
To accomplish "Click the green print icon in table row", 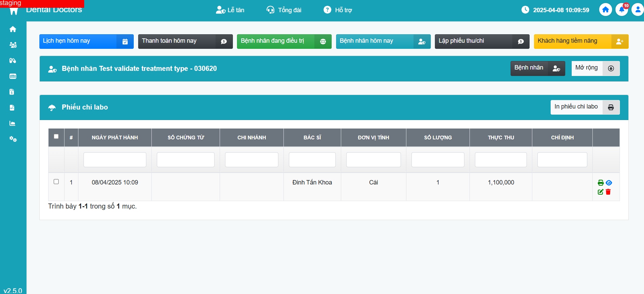I will [601, 183].
